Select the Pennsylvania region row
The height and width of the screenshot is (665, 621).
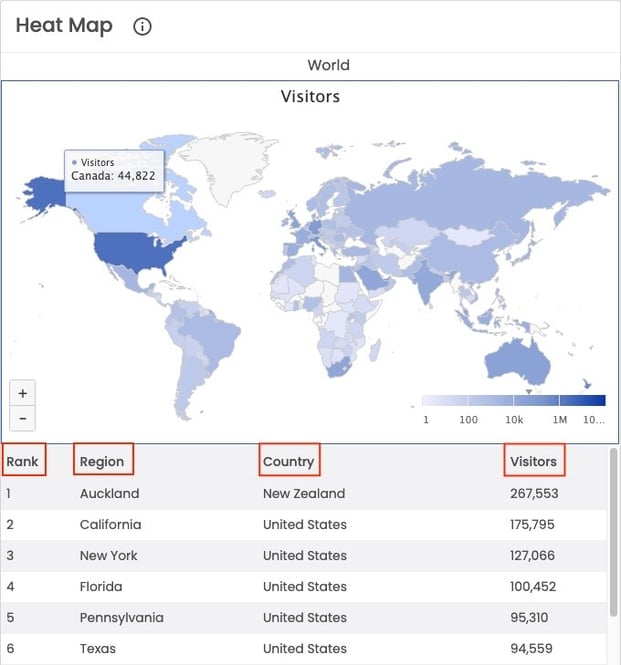[x=121, y=617]
